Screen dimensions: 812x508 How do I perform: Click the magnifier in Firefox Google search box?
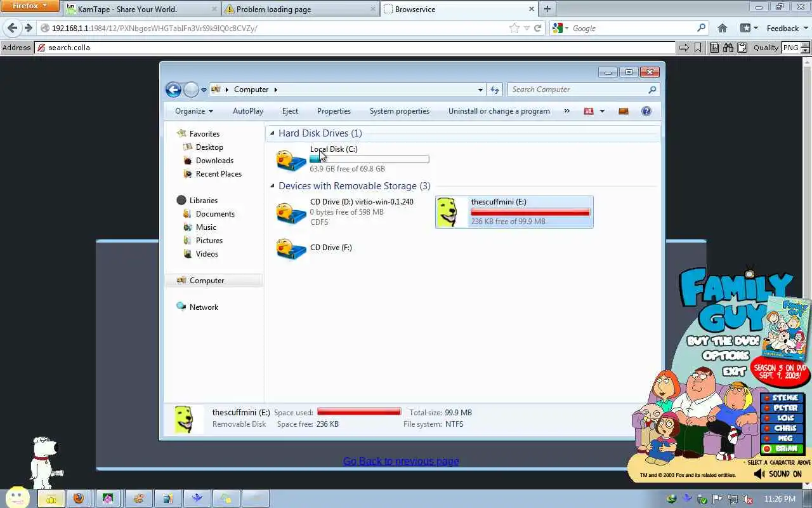701,28
